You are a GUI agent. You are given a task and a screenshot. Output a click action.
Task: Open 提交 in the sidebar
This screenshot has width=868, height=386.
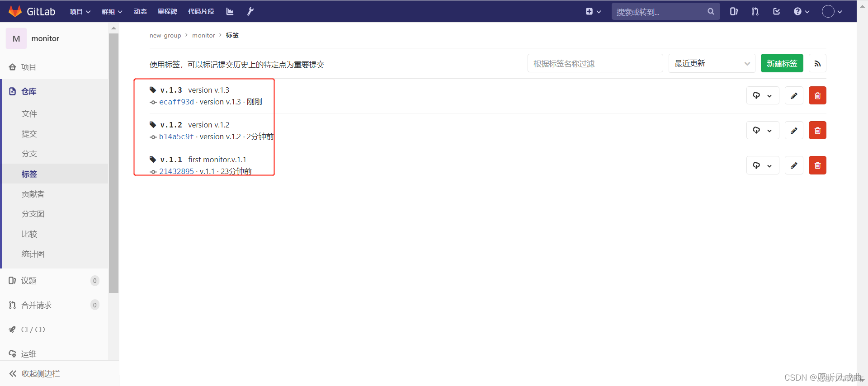pyautogui.click(x=29, y=134)
